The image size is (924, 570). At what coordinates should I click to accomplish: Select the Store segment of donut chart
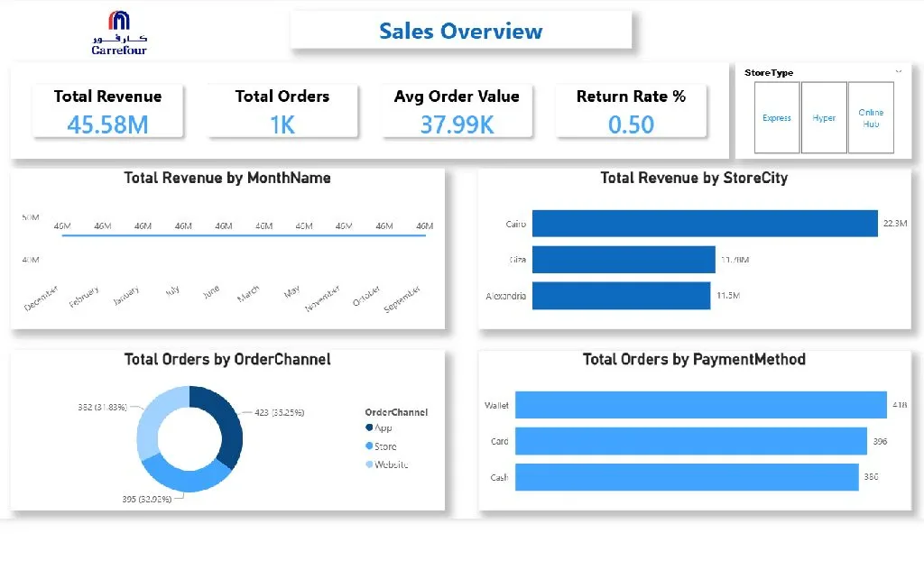[x=188, y=476]
